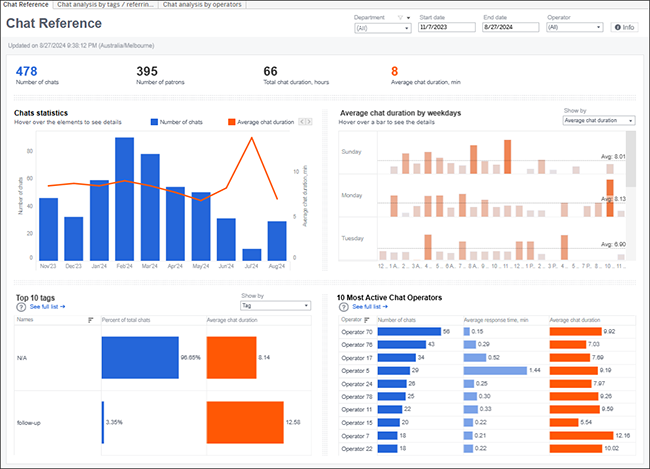The height and width of the screenshot is (469, 650).
Task: Follow See full list link for operators
Action: (370, 307)
